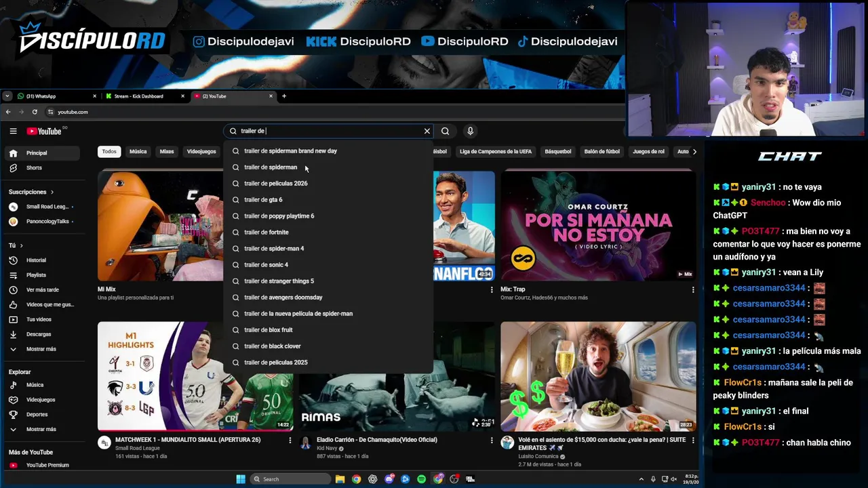
Task: Open Videojuegos under Explorar
Action: pos(43,400)
